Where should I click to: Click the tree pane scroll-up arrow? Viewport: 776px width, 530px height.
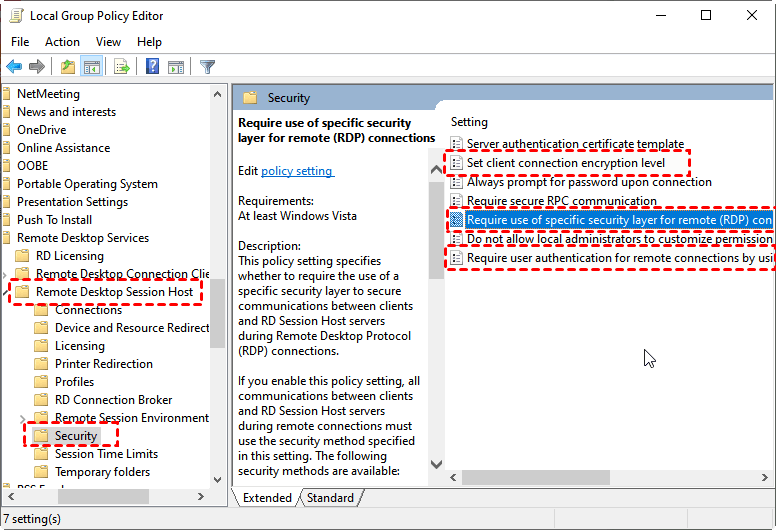(x=217, y=94)
